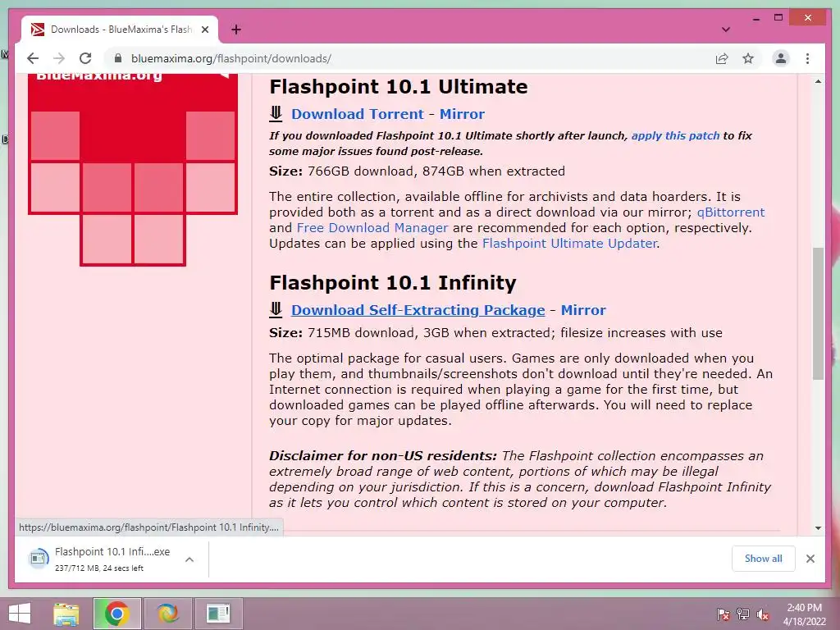
Task: Open the Windows Start menu
Action: tap(20, 614)
